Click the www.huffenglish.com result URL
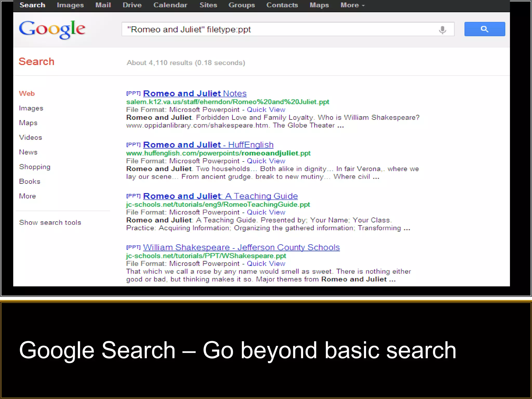Image resolution: width=532 pixels, height=399 pixels. click(x=218, y=153)
